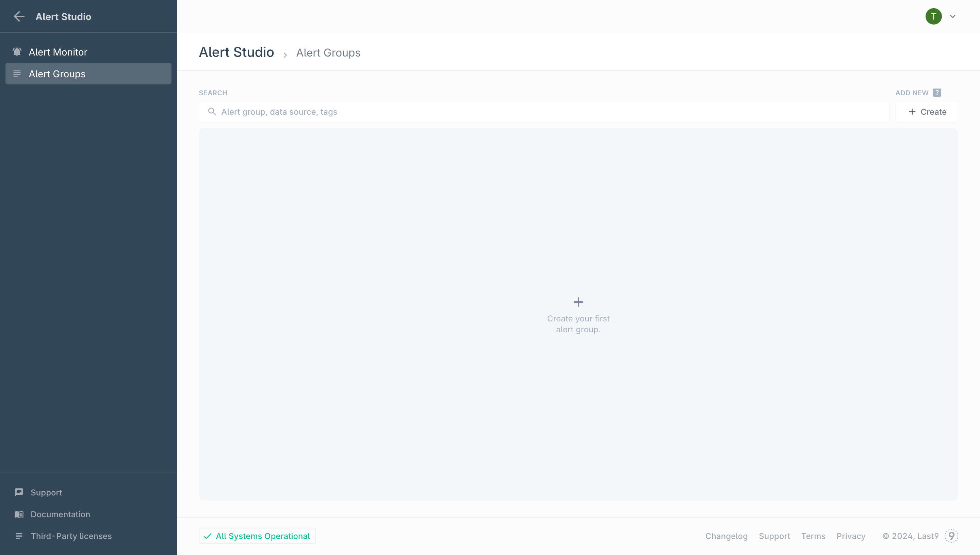Click the Third-Party Licenses sidebar icon
This screenshot has height=555, width=980.
point(18,536)
